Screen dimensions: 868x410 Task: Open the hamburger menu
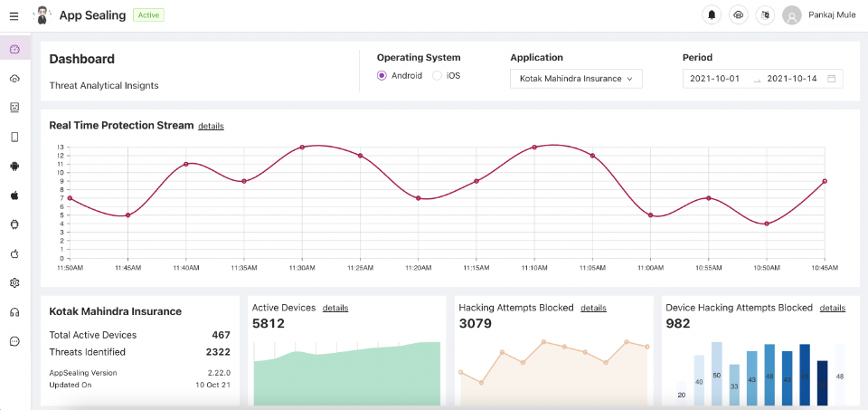point(14,15)
